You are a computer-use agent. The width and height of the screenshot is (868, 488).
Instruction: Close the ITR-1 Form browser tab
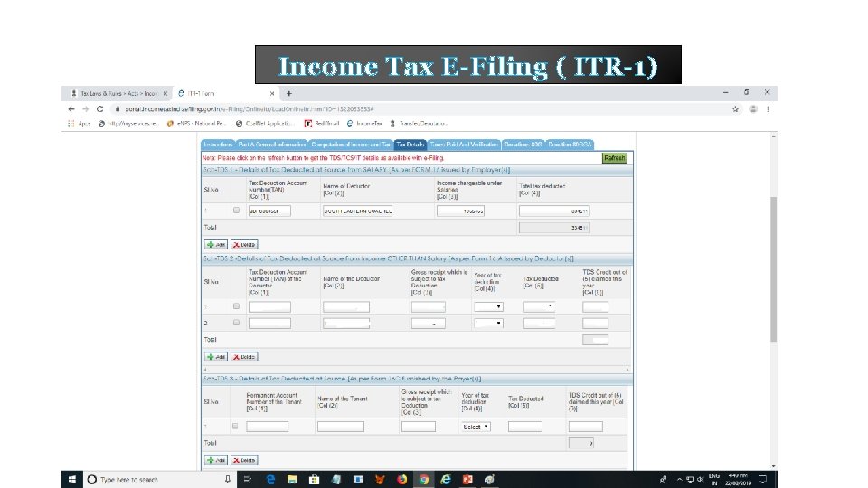point(272,93)
